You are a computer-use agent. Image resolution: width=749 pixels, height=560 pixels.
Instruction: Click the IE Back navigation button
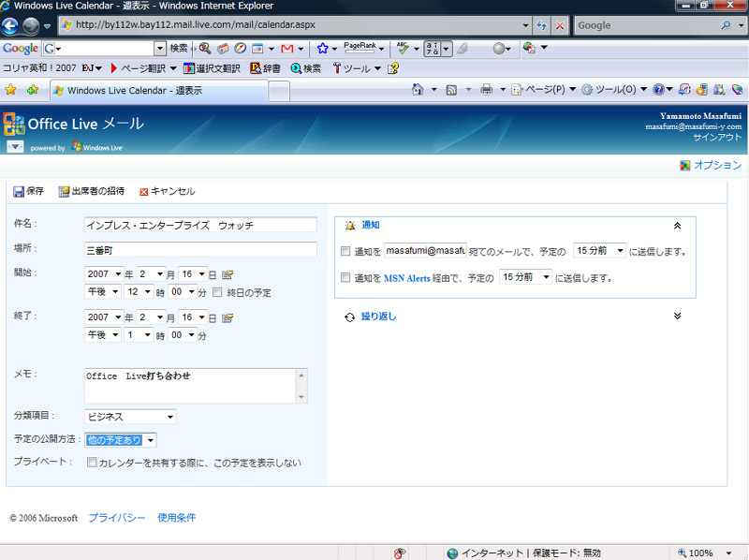click(x=10, y=26)
